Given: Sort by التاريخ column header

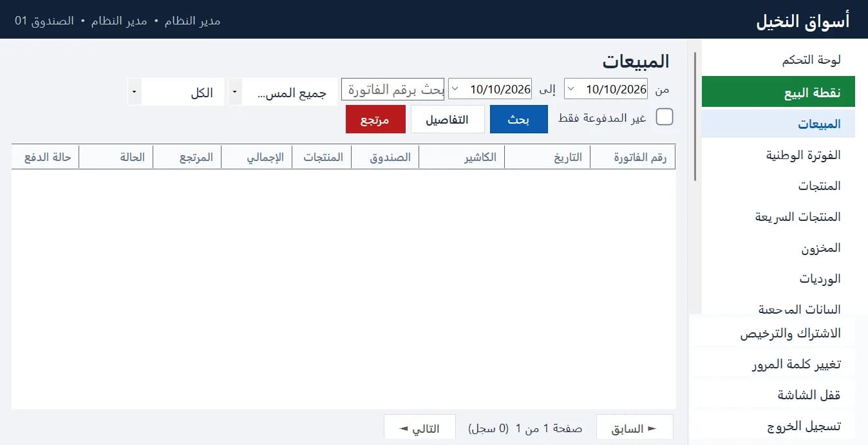Looking at the screenshot, I should [x=547, y=157].
